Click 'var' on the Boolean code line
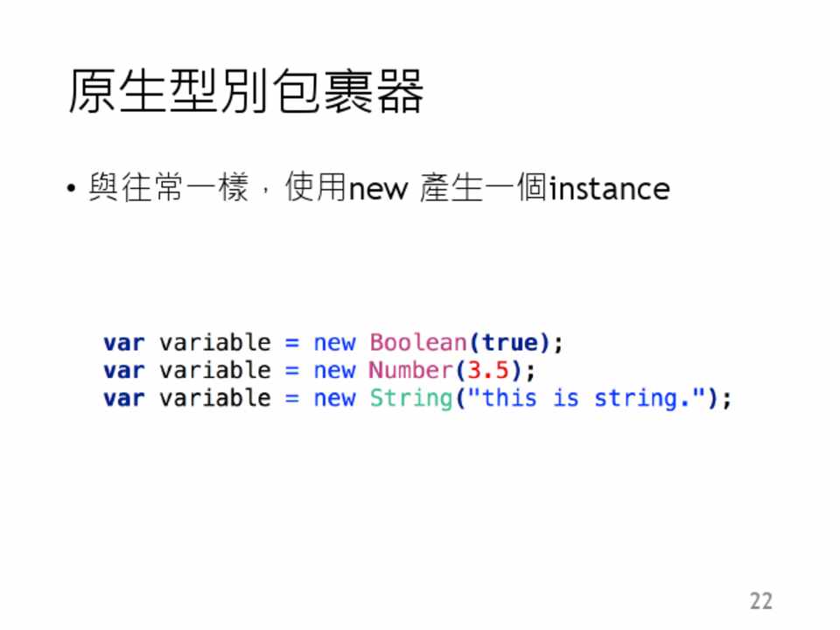Viewport: 840px width, 630px height. pos(124,342)
